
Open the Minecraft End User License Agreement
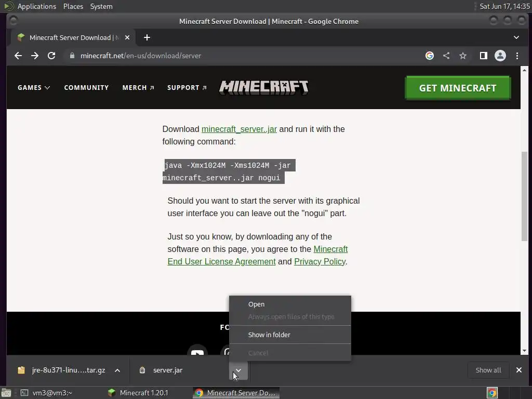[258, 255]
